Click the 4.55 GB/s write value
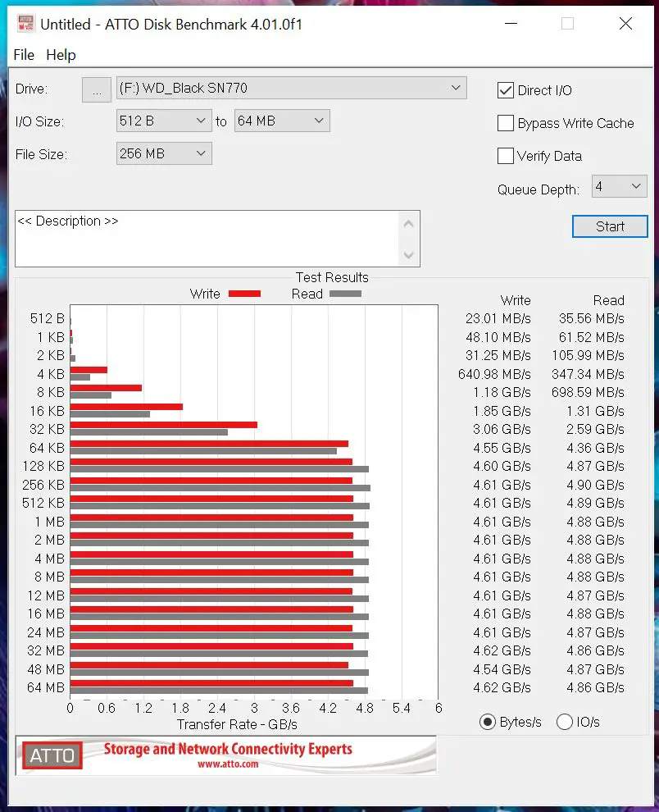 (x=502, y=448)
